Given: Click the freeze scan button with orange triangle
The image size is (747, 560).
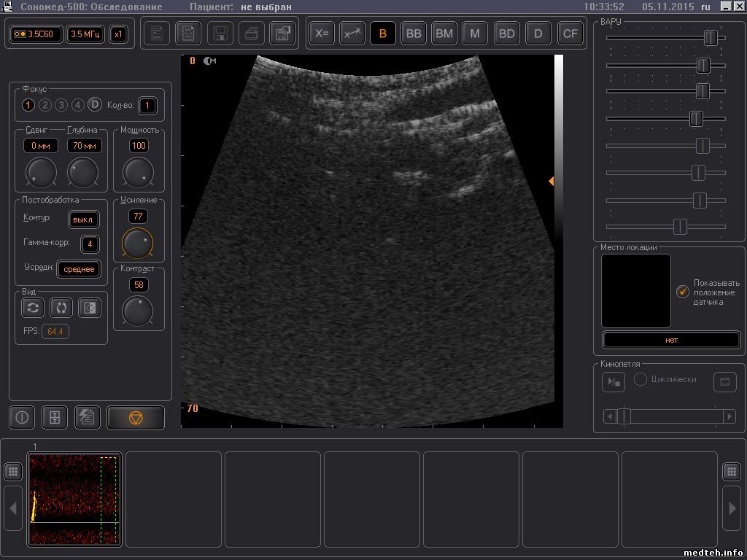Looking at the screenshot, I should pyautogui.click(x=136, y=418).
